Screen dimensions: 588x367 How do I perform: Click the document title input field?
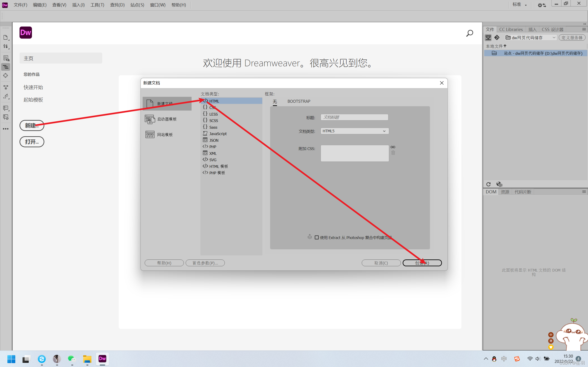[x=354, y=117]
